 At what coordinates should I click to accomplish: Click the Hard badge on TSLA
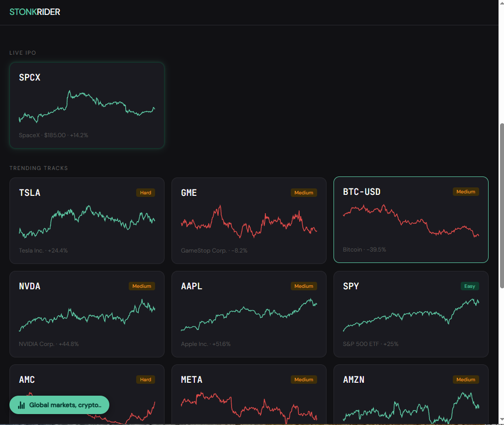(146, 192)
